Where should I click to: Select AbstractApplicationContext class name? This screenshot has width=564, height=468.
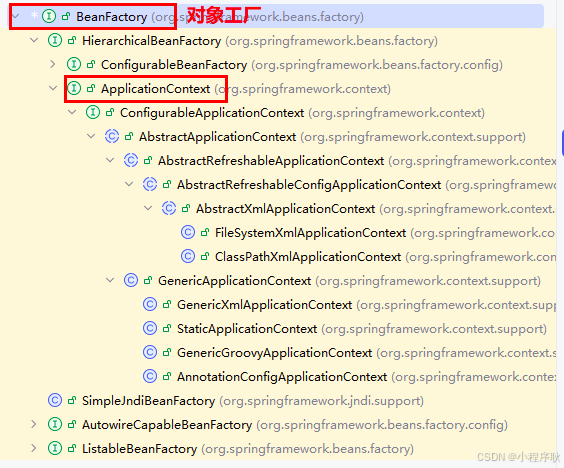(x=218, y=137)
